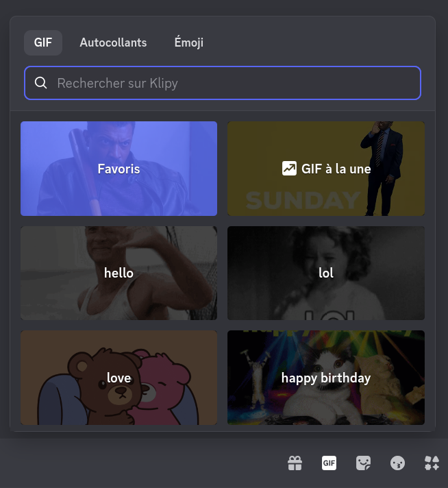Open the hello GIF category
448x488 pixels.
[119, 273]
